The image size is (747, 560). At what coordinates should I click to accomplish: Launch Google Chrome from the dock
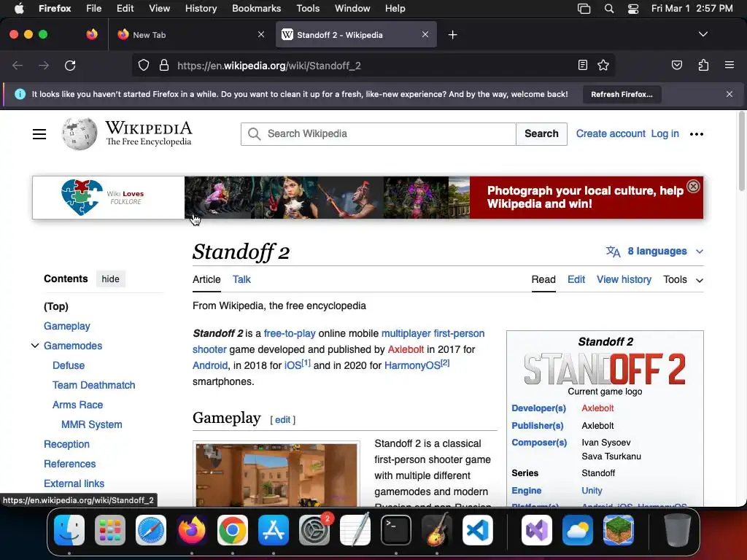pos(233,530)
